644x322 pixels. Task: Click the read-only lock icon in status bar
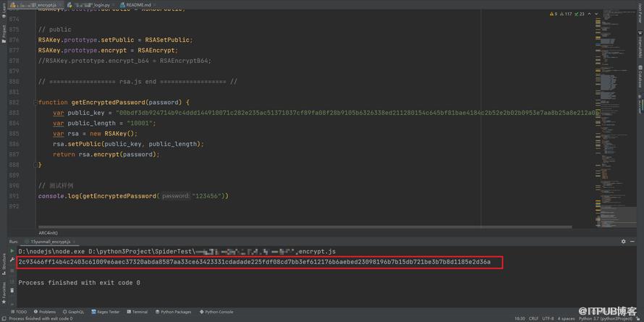[x=640, y=318]
